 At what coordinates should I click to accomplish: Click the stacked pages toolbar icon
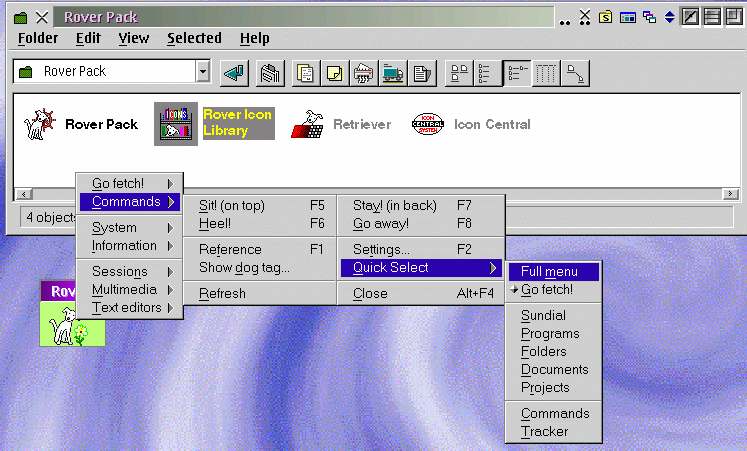(270, 73)
